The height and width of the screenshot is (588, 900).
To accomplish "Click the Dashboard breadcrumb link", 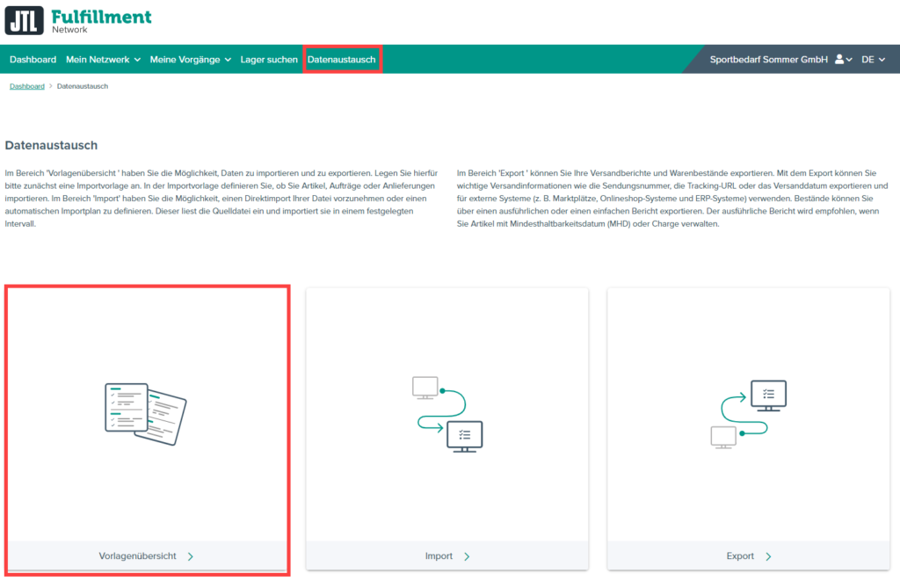I will 27,86.
